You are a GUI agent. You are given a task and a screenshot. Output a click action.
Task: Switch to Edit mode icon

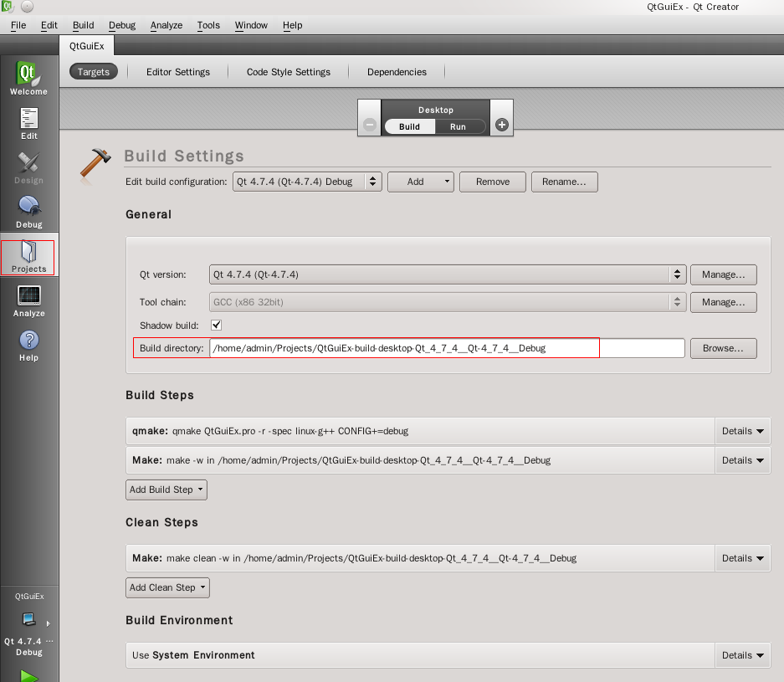29,122
